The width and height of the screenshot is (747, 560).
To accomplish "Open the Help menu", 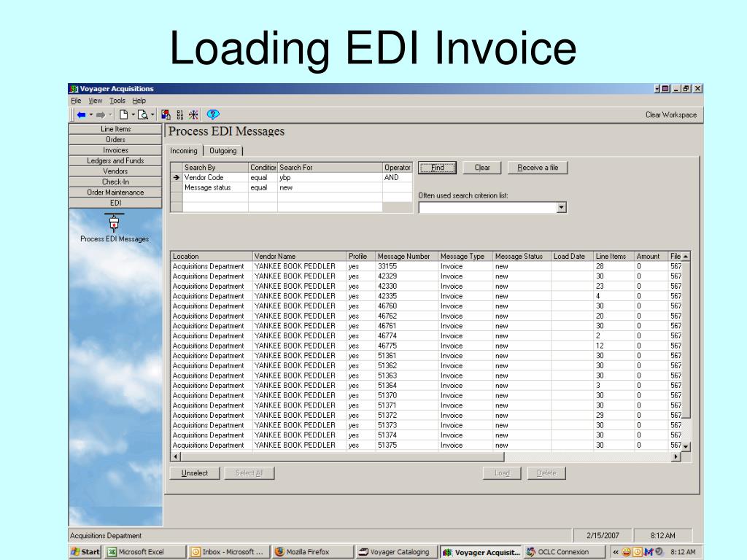I will coord(139,101).
